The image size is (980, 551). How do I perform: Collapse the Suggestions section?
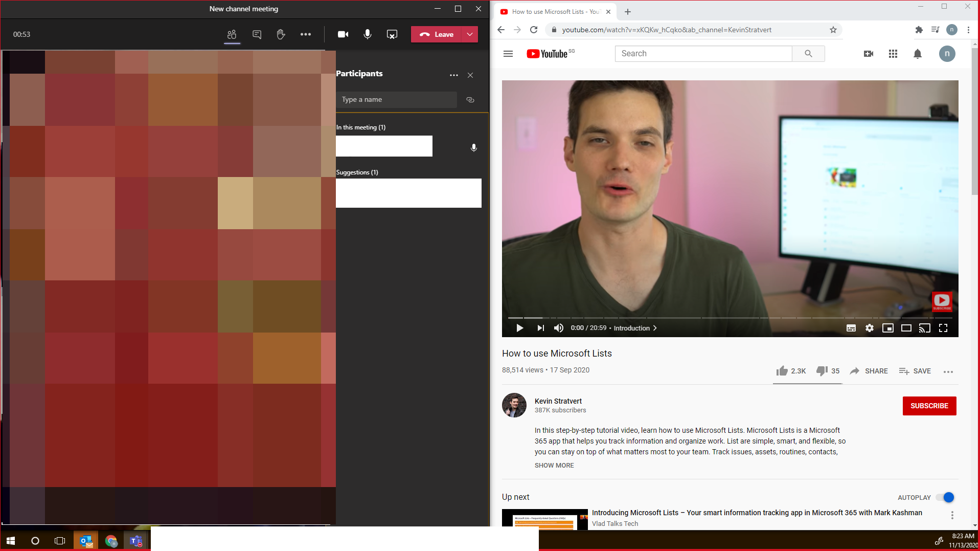(357, 172)
